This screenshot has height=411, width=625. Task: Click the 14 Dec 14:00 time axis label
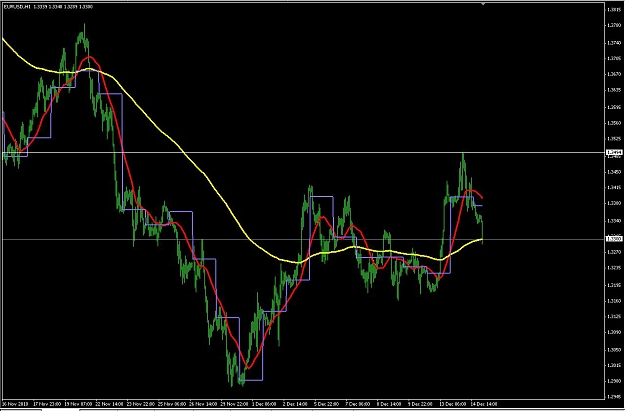(484, 403)
